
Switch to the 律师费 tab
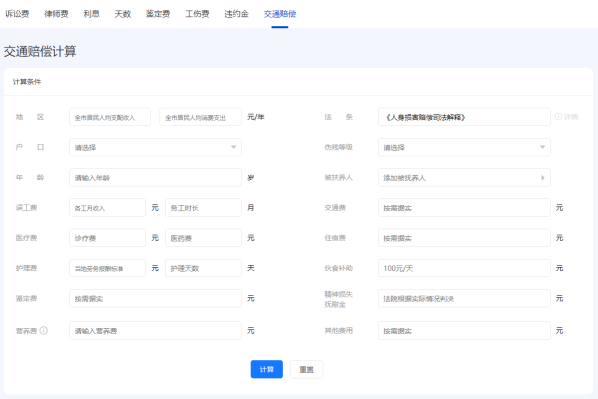pyautogui.click(x=56, y=14)
